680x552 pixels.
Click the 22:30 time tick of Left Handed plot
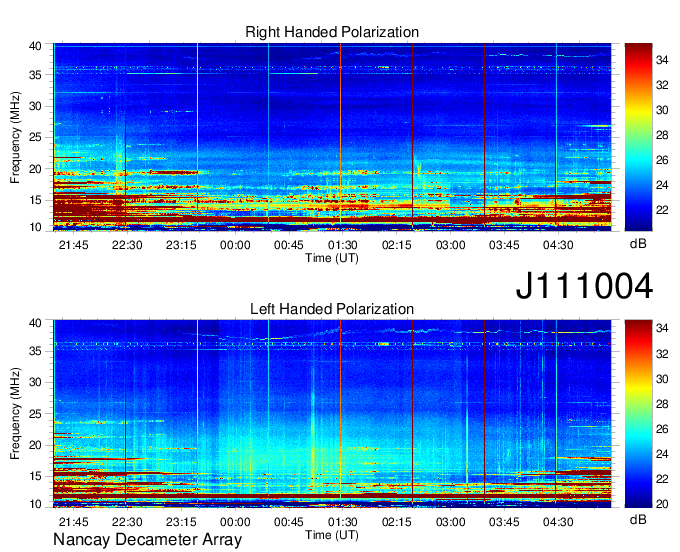(127, 522)
